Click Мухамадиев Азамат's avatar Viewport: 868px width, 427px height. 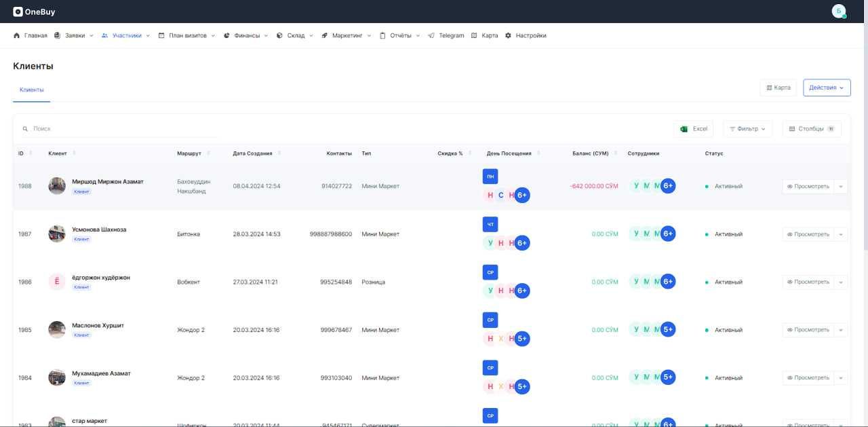pos(57,377)
